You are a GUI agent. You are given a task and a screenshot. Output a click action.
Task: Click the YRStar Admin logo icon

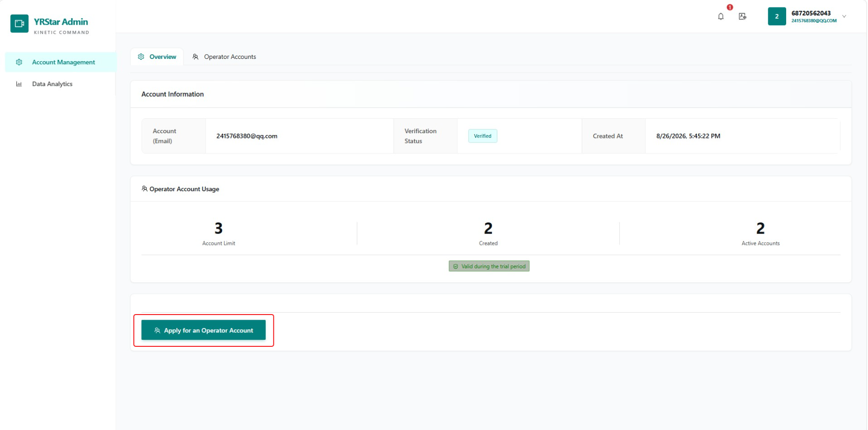(19, 23)
